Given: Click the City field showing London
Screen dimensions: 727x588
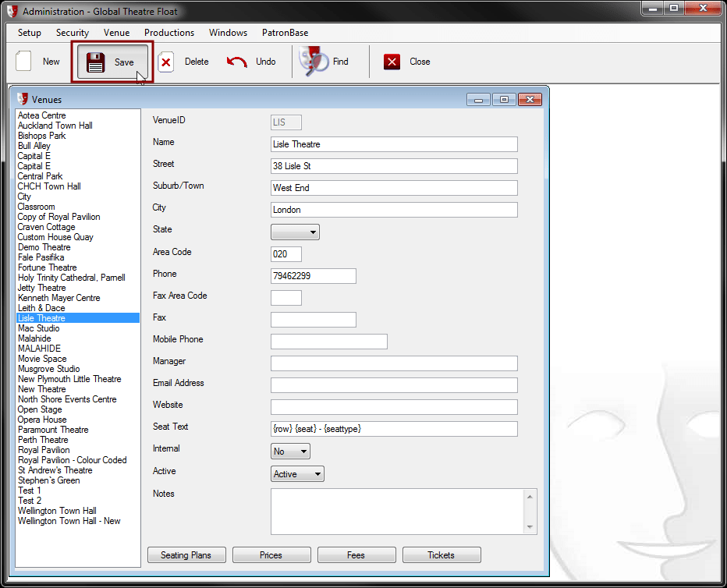Looking at the screenshot, I should click(x=394, y=210).
